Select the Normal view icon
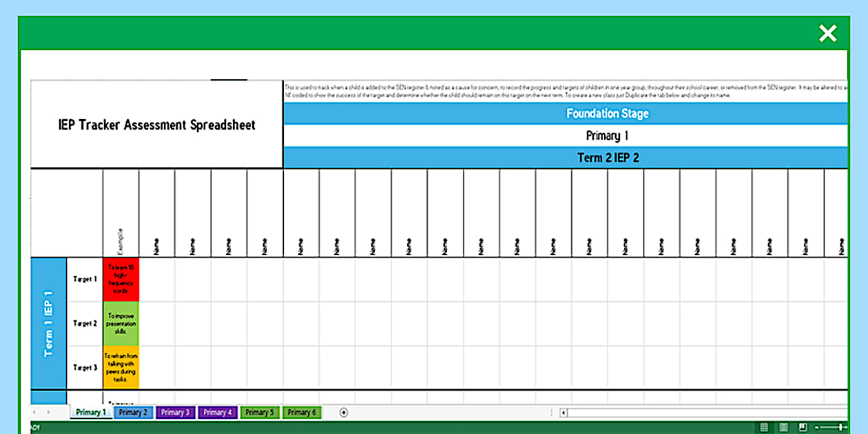Viewport: 868px width, 434px height. click(x=765, y=427)
